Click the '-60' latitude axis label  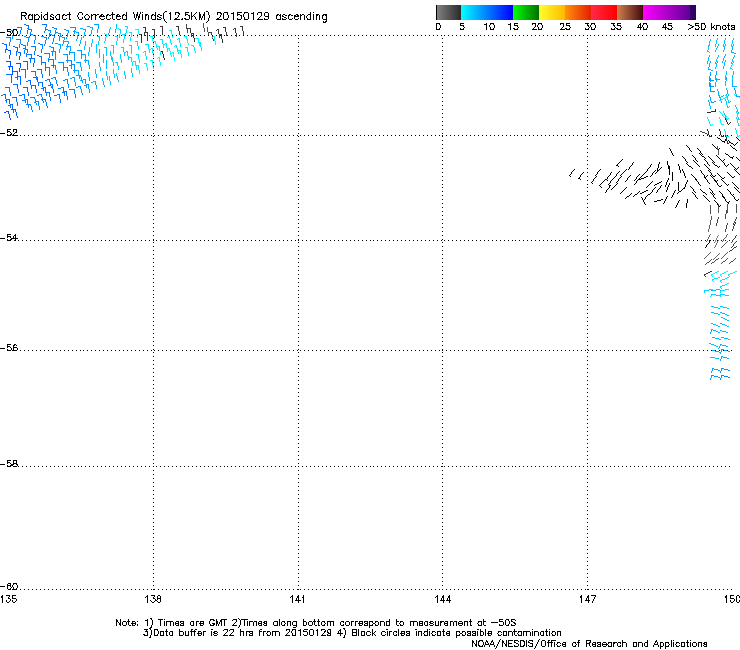9,587
